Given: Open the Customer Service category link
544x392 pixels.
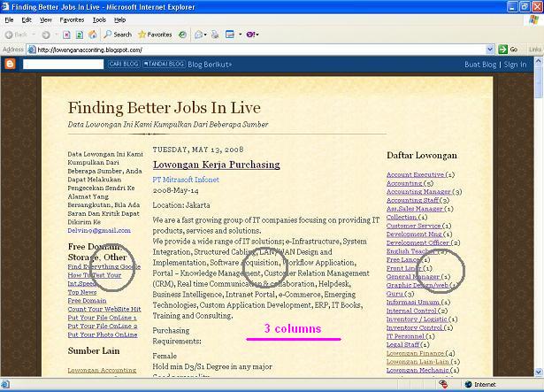Looking at the screenshot, I should tap(414, 226).
